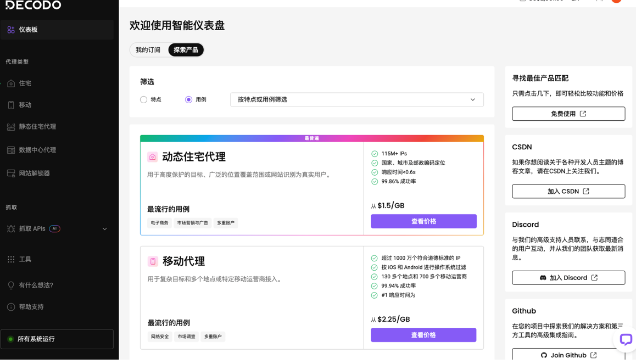Select the 用例 radio button
The height and width of the screenshot is (364, 636).
click(189, 100)
